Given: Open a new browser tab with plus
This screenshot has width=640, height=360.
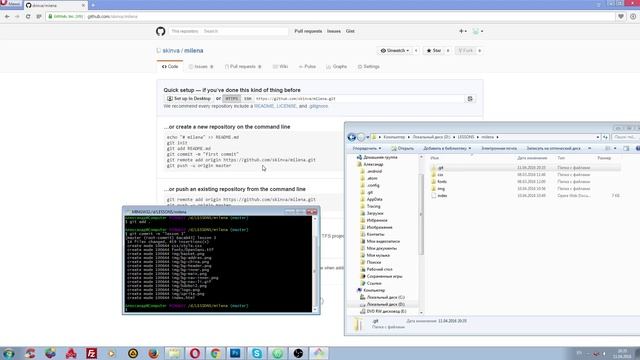Looking at the screenshot, I should click(93, 5).
